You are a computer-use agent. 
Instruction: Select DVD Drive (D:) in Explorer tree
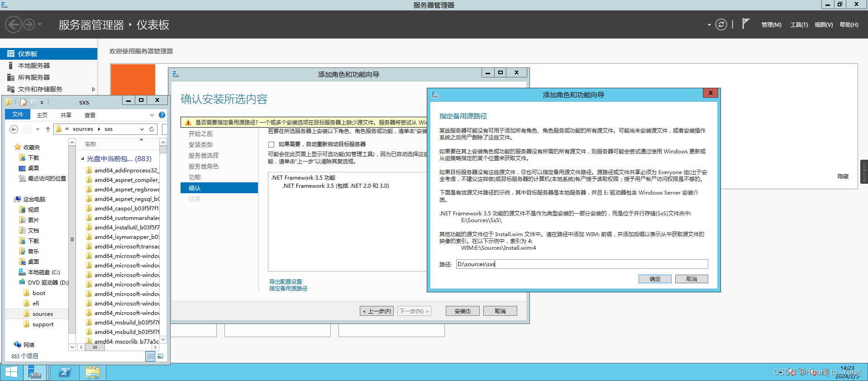(x=43, y=283)
